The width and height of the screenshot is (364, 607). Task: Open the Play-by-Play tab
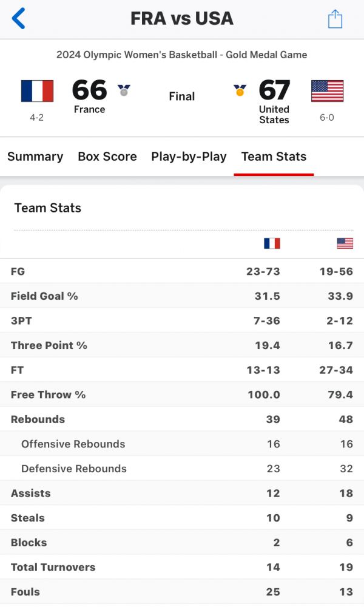[x=189, y=157]
